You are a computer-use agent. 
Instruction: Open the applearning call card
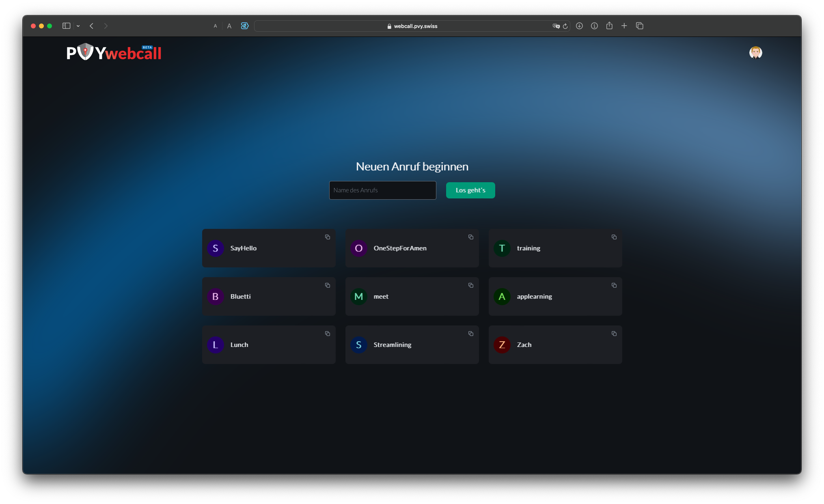click(x=555, y=296)
